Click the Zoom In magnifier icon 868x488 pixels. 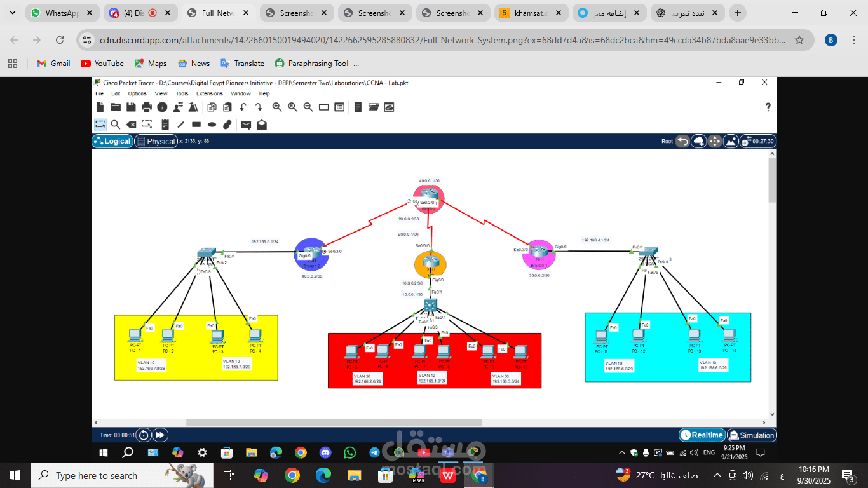tap(277, 107)
